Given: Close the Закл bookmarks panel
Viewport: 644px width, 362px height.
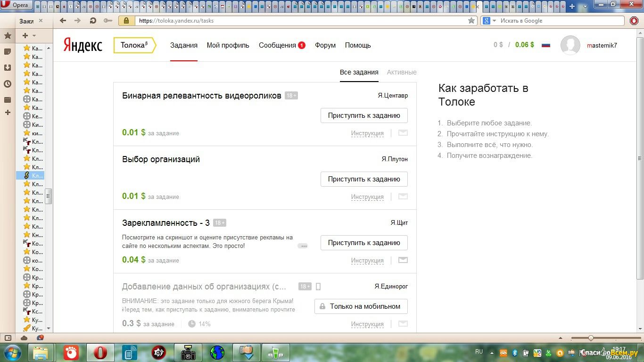Looking at the screenshot, I should (x=41, y=21).
